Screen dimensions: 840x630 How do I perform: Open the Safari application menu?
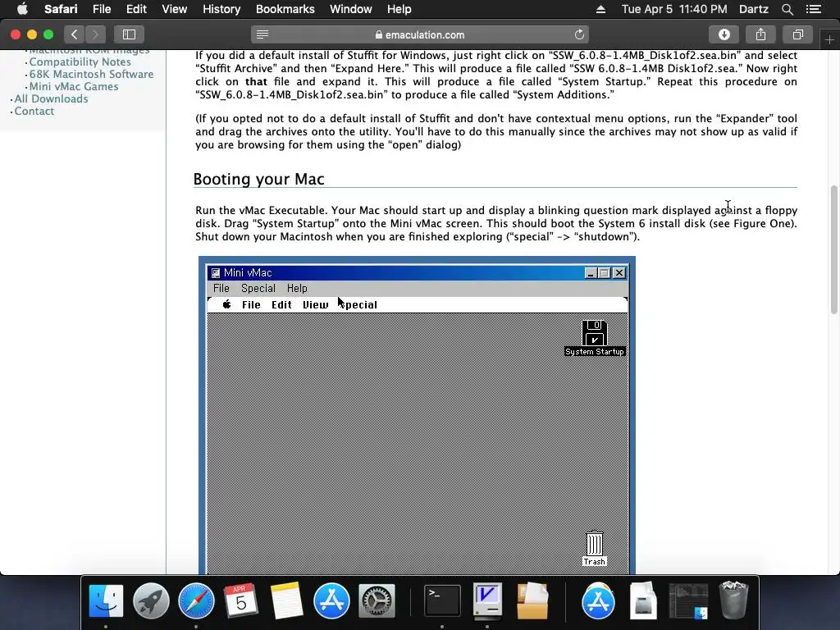(x=61, y=9)
